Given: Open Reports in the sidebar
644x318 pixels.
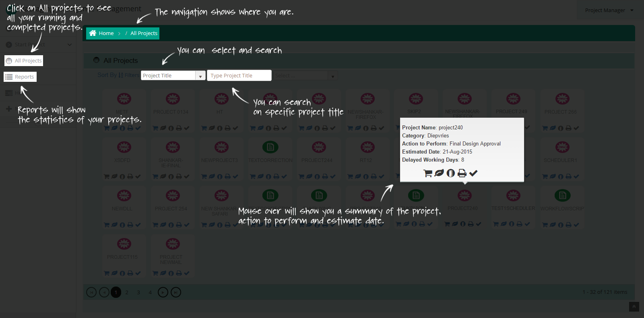Looking at the screenshot, I should click(20, 77).
